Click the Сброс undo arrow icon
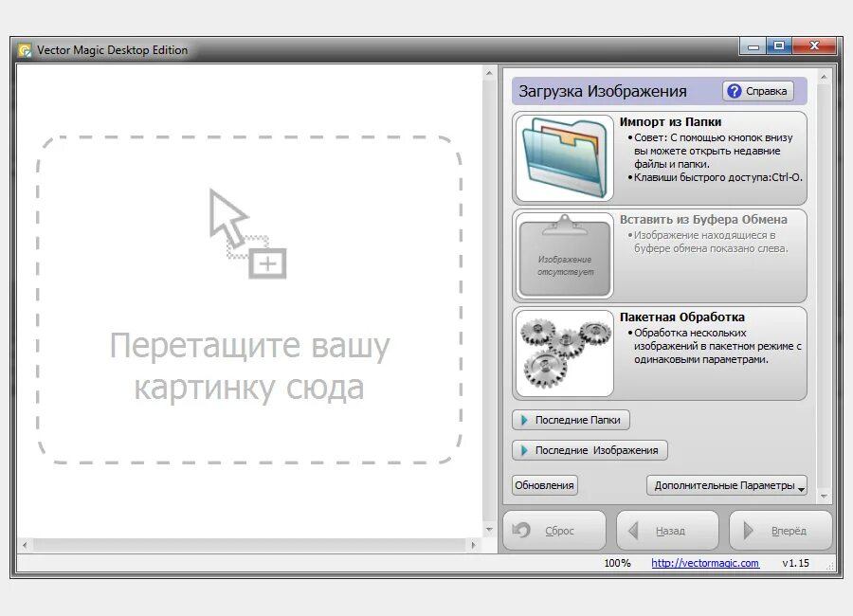This screenshot has width=853, height=616. 520,530
